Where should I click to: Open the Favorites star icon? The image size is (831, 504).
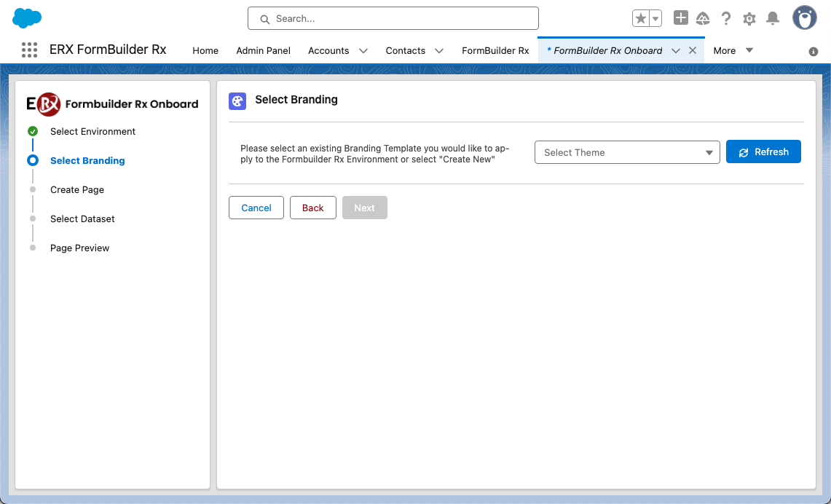tap(641, 19)
